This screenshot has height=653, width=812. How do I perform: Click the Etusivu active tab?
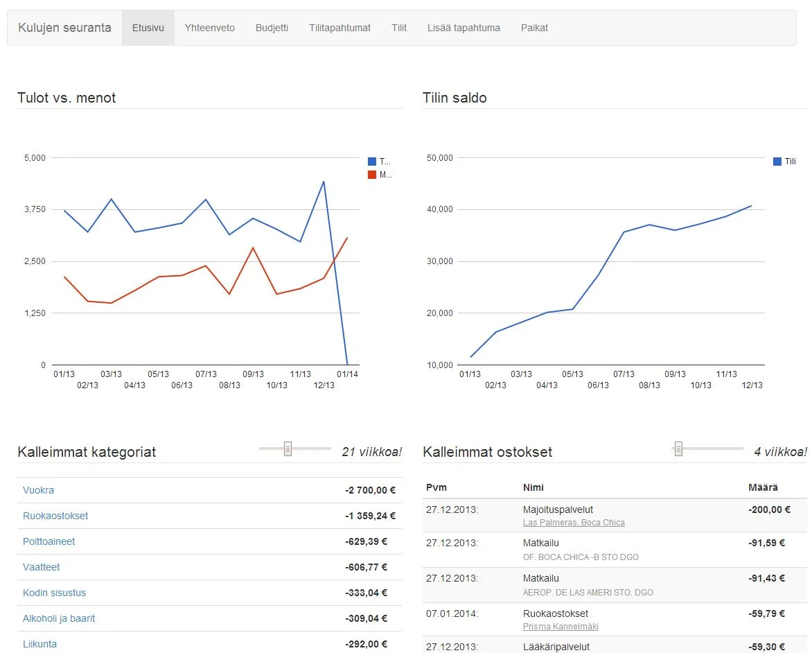(x=148, y=28)
